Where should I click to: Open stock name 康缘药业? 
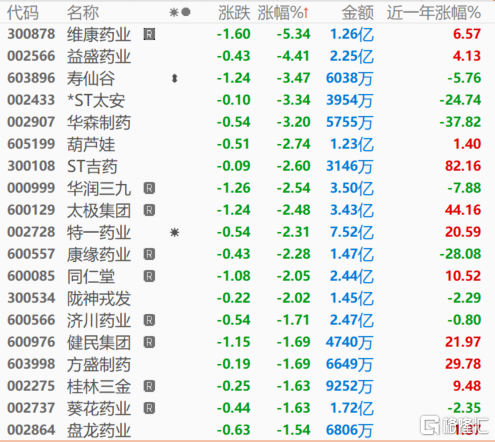tap(99, 254)
